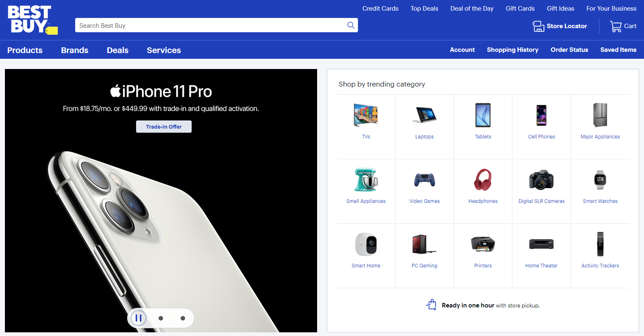Click the Trade-In Offer button
The height and width of the screenshot is (336, 644).
[x=164, y=127]
